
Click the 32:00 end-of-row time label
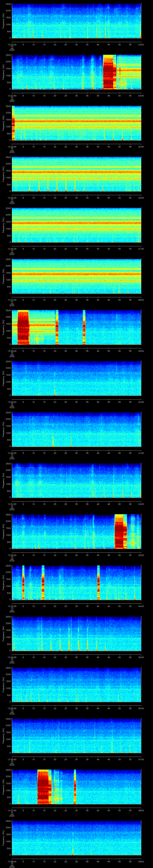tap(141, 504)
